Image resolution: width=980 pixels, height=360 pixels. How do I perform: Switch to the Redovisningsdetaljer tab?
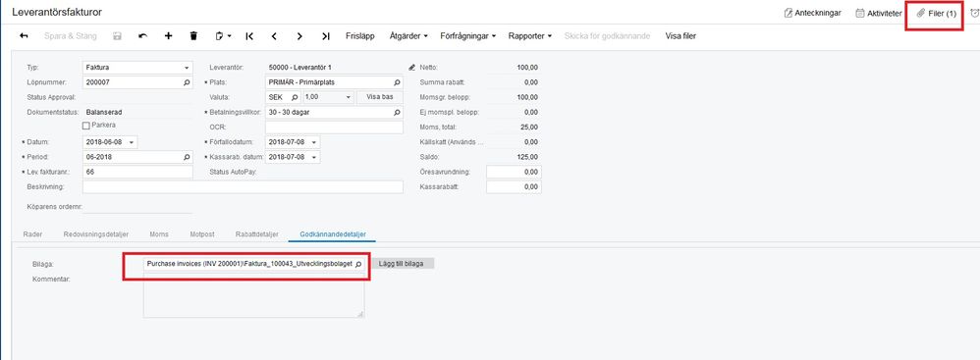click(96, 234)
